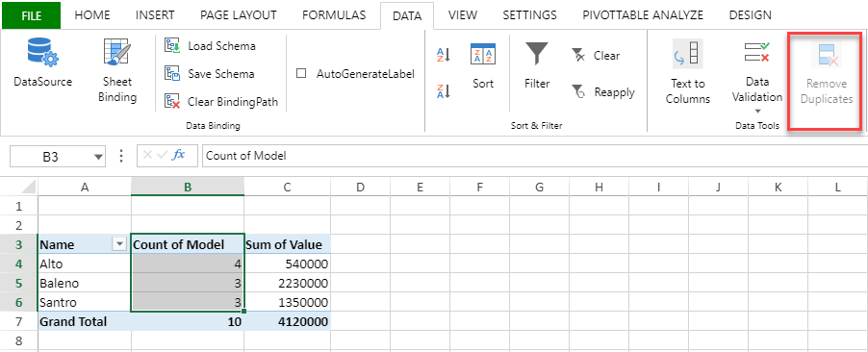
Task: Click the Filter funnel icon
Action: 537,54
